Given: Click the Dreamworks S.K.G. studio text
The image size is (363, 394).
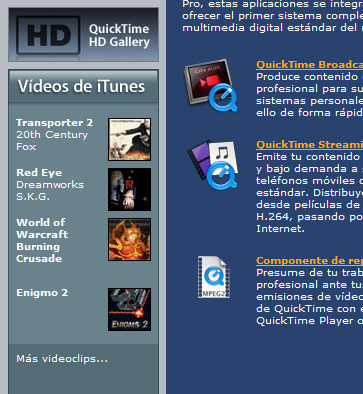Looking at the screenshot, I should point(50,191).
